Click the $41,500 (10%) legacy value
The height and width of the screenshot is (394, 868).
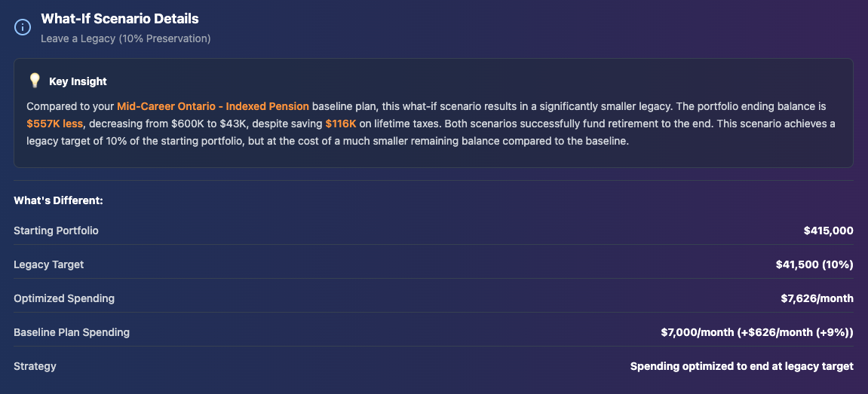click(814, 264)
